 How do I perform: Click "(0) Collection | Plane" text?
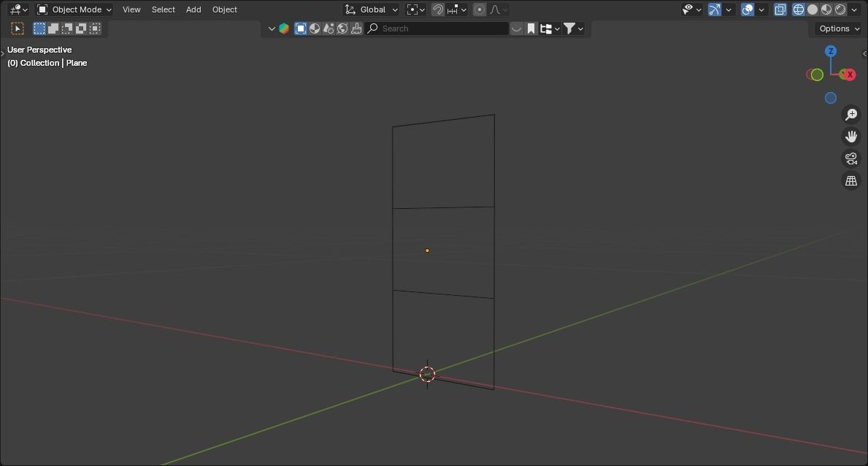tap(47, 63)
